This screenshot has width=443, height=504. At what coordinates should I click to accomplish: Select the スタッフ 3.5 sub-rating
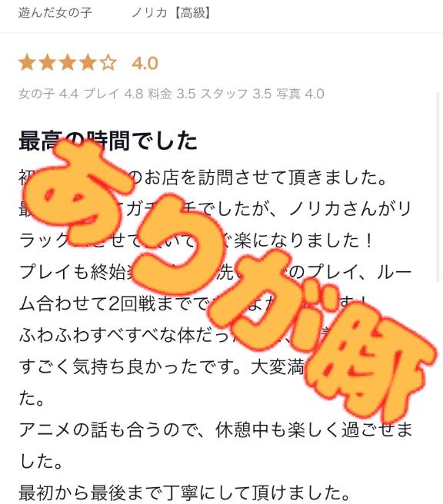(236, 94)
